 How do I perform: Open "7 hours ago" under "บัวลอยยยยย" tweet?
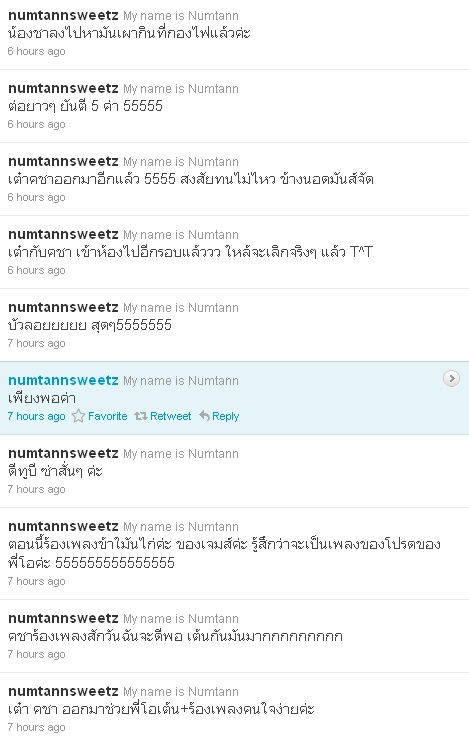click(37, 343)
